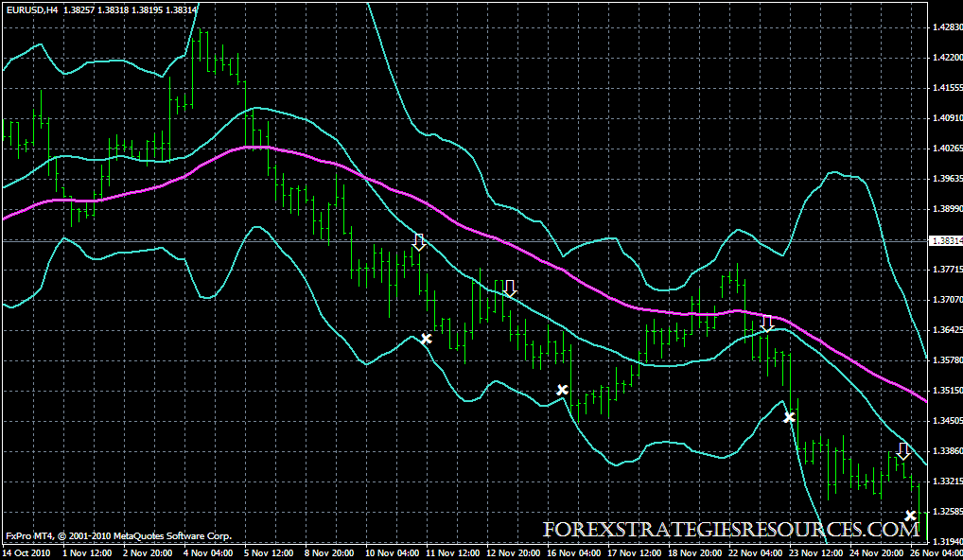Select the current price label 1.38314
This screenshot has height=560, width=963.
click(x=946, y=240)
